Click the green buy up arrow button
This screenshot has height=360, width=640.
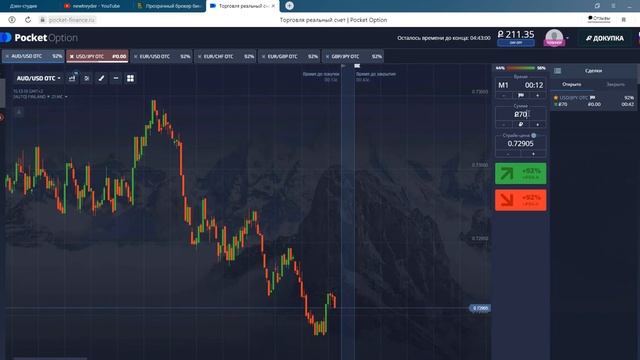pos(520,173)
